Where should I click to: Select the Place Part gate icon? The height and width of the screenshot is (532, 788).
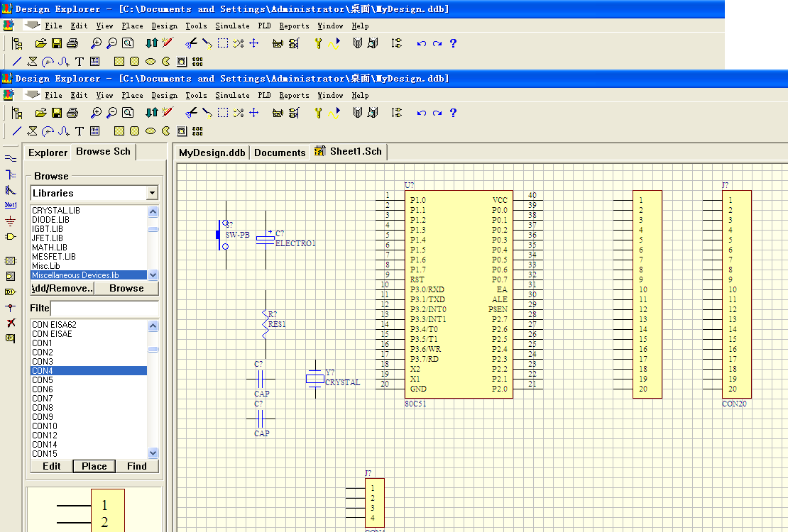tap(11, 236)
